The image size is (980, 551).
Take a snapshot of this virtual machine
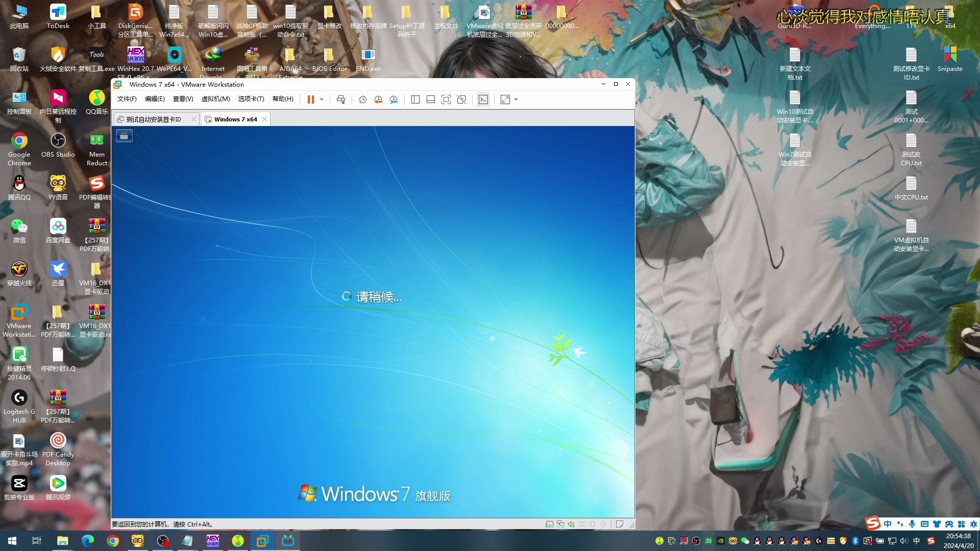coord(363,99)
